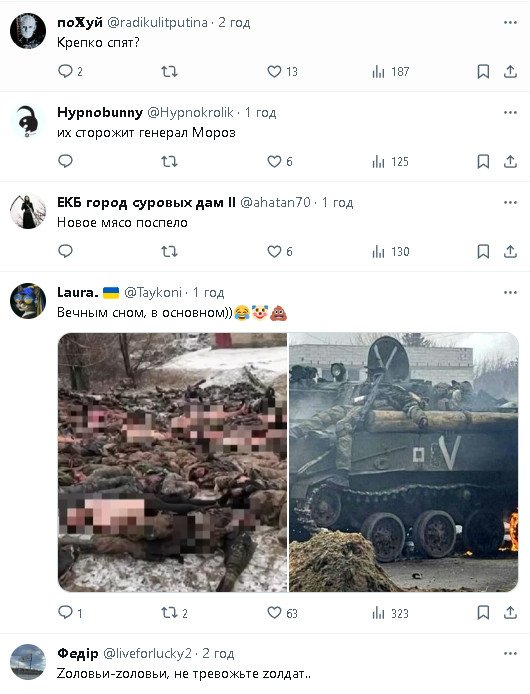Retweet Laura's post with 2 retweets
Viewport: 530px width, 694px height.
pyautogui.click(x=174, y=613)
